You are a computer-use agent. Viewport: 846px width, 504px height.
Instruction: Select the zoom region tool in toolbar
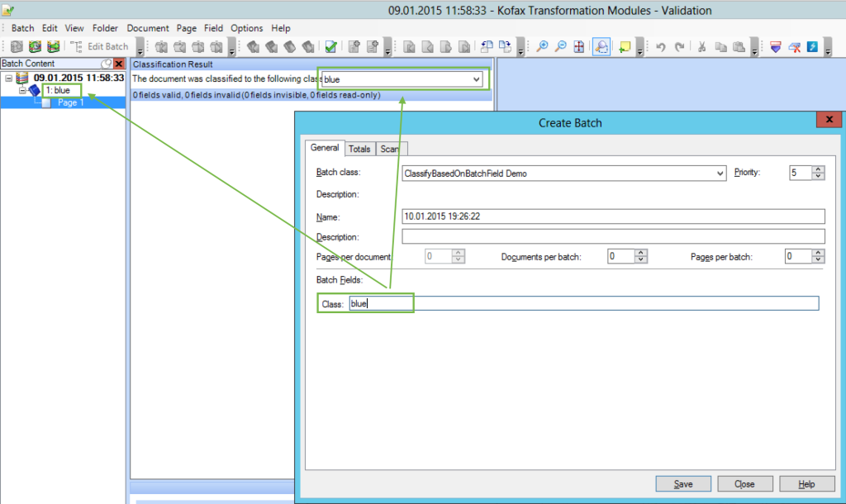pos(601,47)
